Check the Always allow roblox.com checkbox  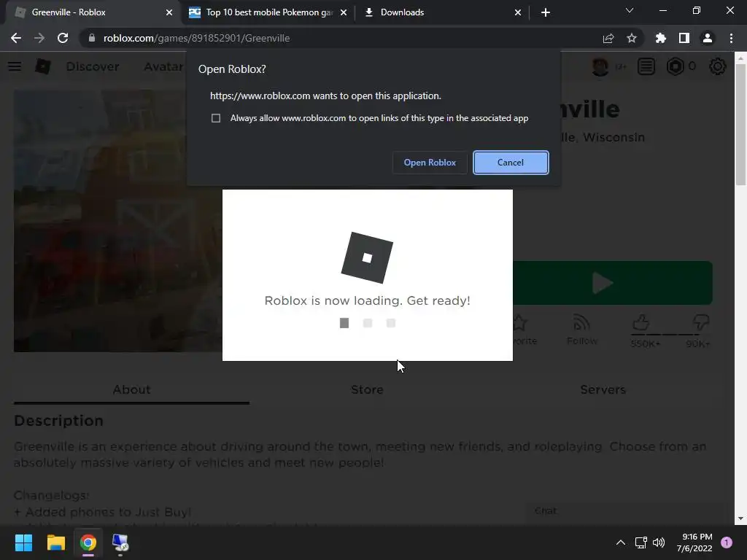[x=216, y=118]
